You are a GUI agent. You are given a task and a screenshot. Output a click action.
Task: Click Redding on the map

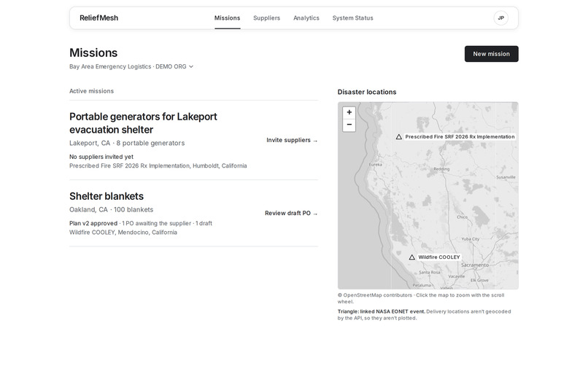tap(441, 169)
